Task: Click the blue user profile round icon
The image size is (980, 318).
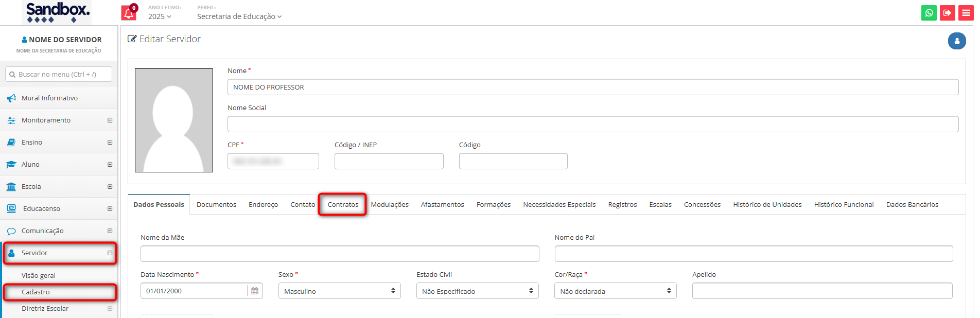Action: (957, 41)
